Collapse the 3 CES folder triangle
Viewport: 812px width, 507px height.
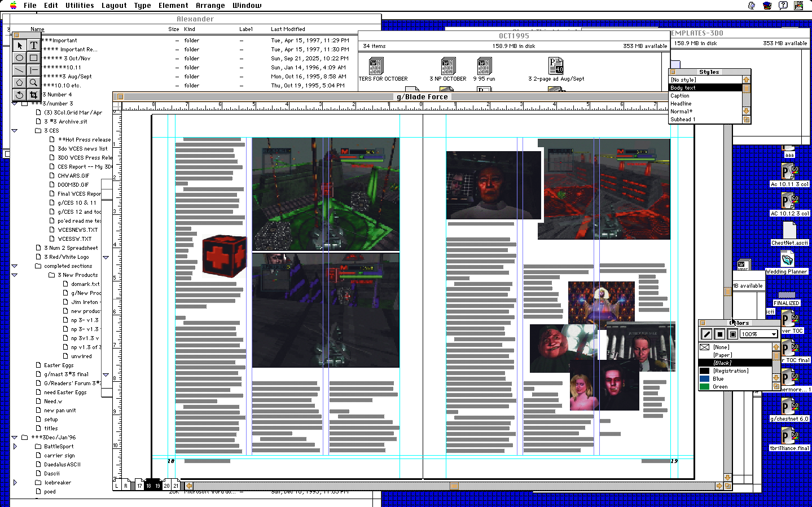tap(15, 131)
